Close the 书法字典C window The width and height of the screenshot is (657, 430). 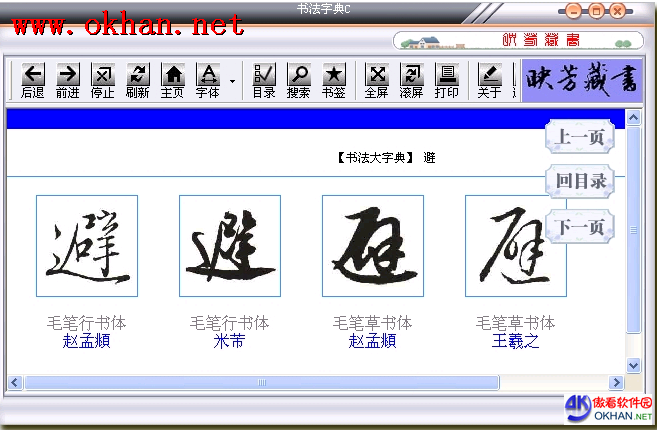coord(617,11)
